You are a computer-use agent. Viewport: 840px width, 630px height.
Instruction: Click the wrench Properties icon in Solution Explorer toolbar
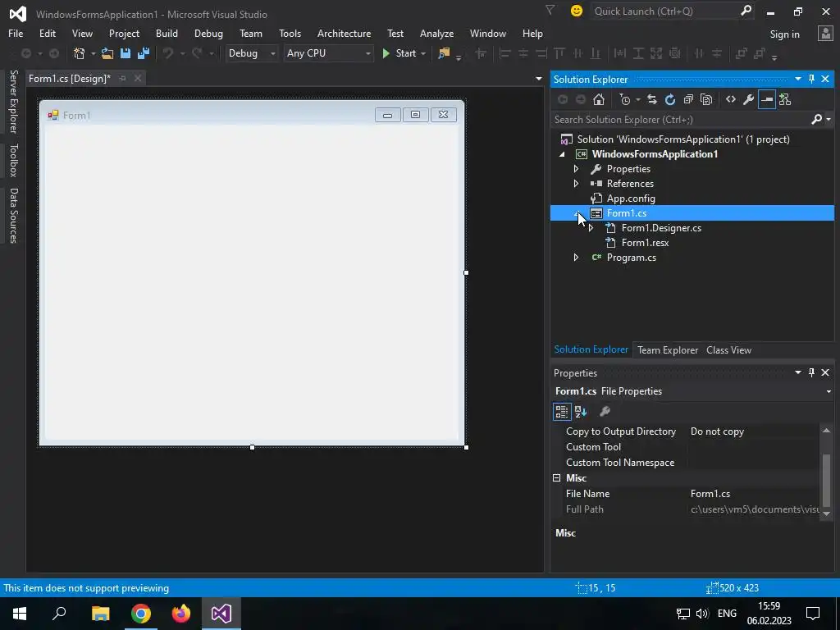(749, 99)
